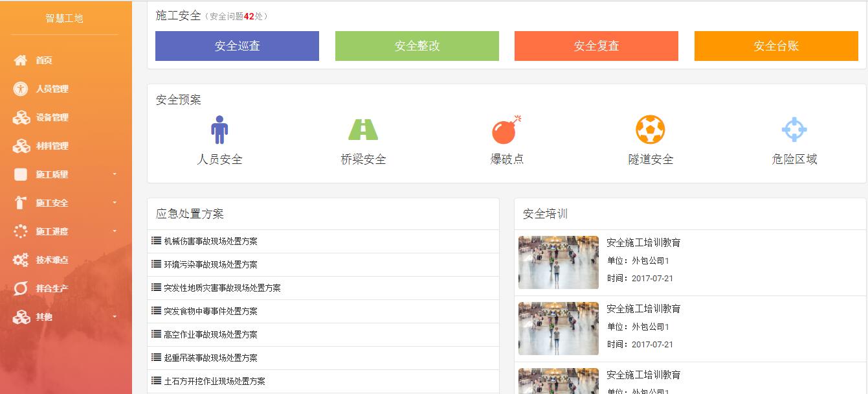Viewport: 868px width, 394px height.
Task: Open 突发性地质灾害事故现场处置方案 link
Action: [x=222, y=288]
